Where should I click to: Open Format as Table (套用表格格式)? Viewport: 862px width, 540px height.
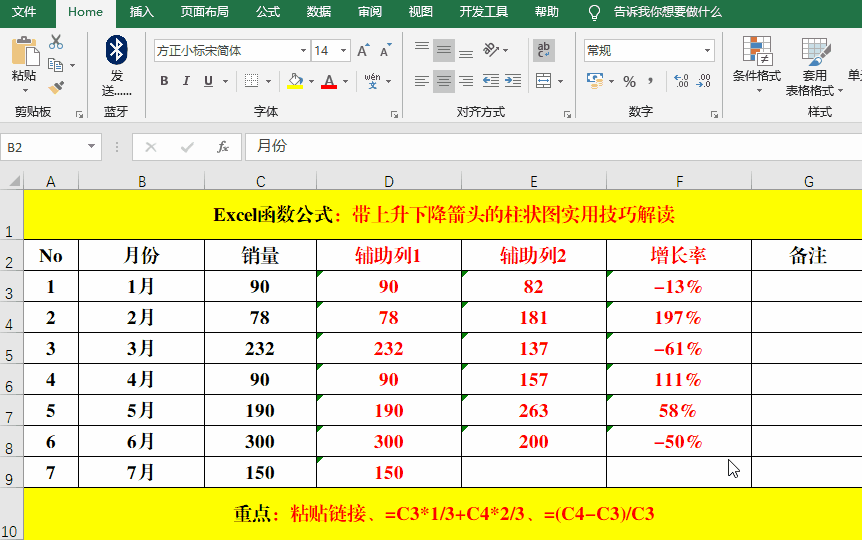[x=814, y=66]
